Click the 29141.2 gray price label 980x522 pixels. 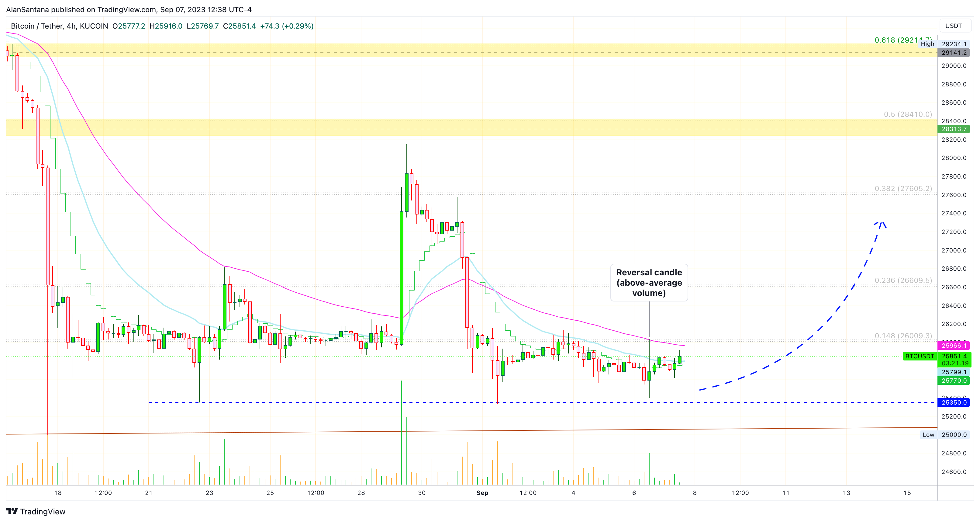pyautogui.click(x=954, y=53)
